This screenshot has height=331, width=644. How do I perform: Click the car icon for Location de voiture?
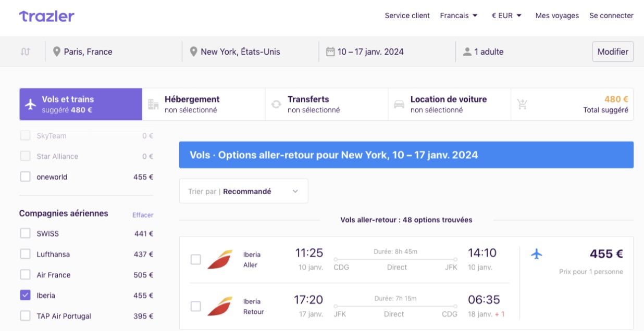(399, 104)
